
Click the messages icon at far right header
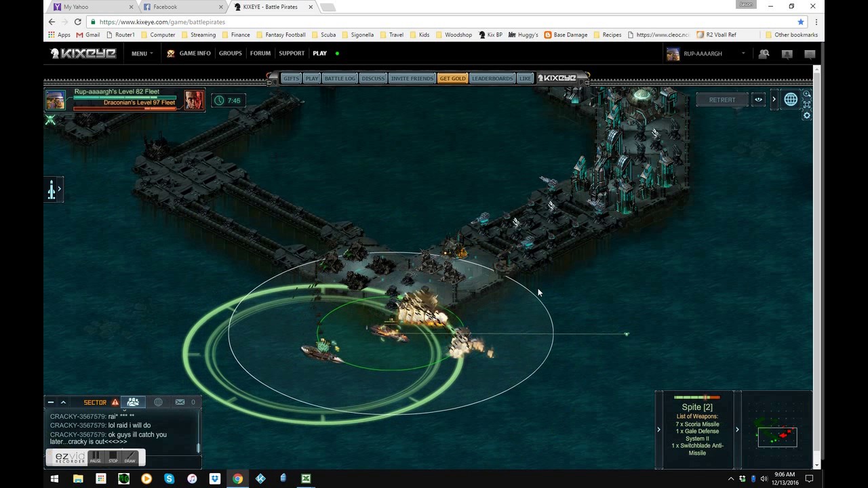[x=810, y=54]
